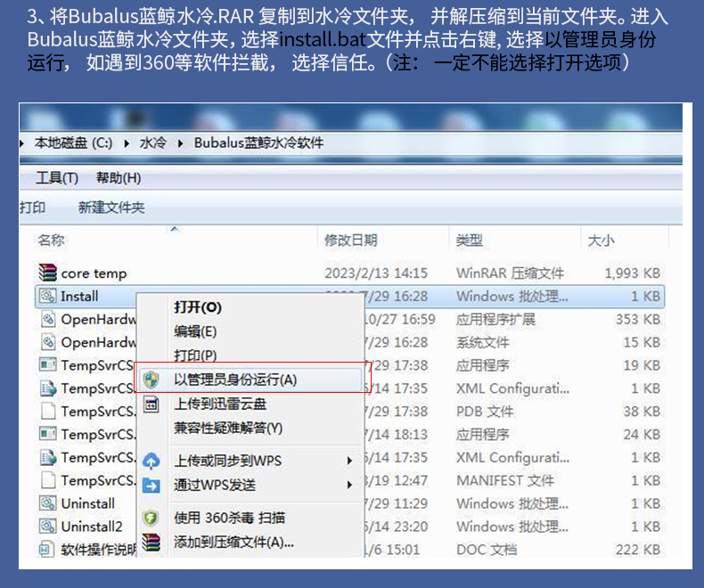704x588 pixels.
Task: Click the breadcrumb arrow before 本地磁盘 (C:)
Action: pyautogui.click(x=21, y=143)
